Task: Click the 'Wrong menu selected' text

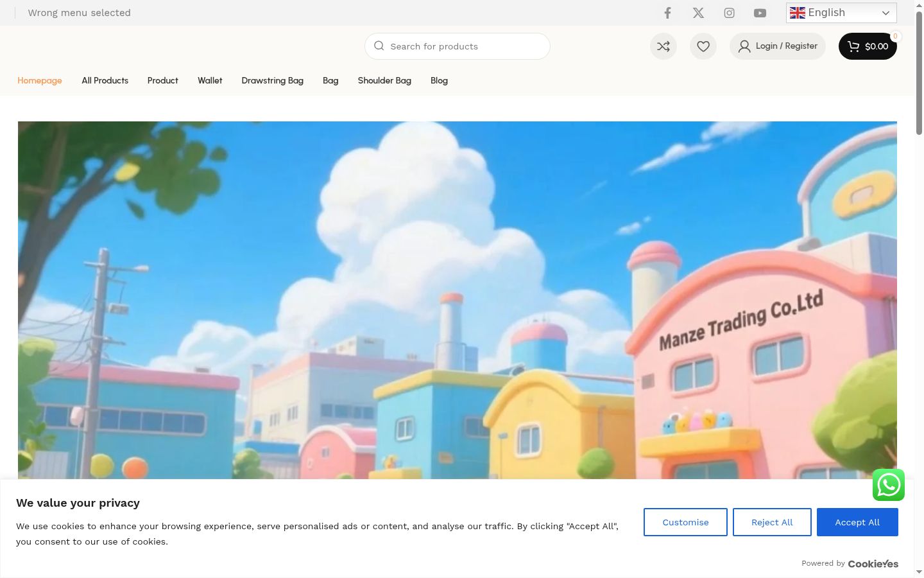Action: 80,13
